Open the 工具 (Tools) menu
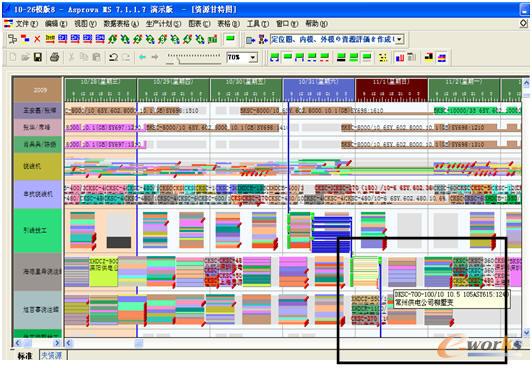 pyautogui.click(x=258, y=24)
